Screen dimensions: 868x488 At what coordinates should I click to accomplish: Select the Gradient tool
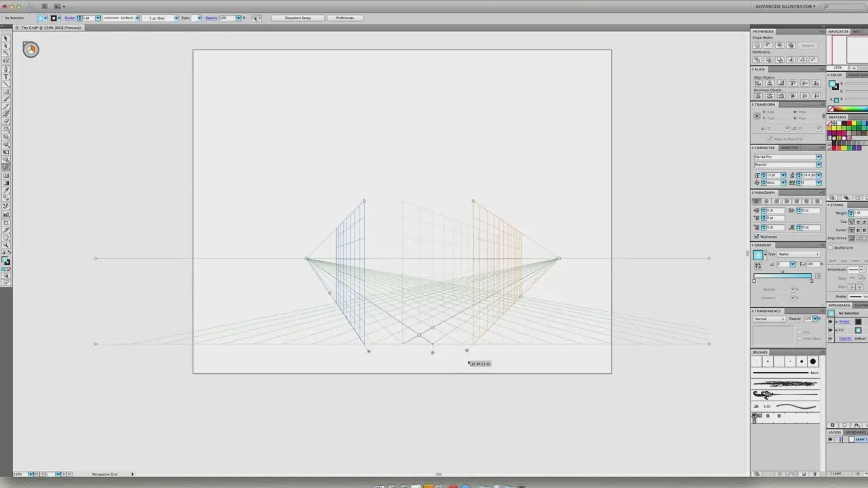coord(6,182)
